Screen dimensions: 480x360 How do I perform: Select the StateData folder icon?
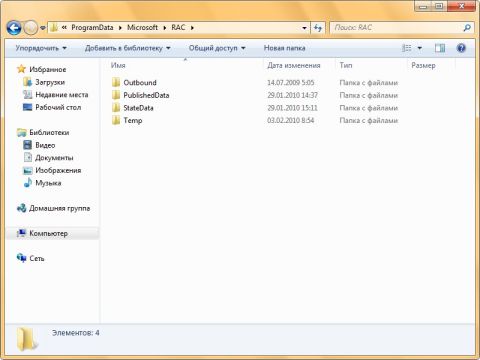pos(116,108)
